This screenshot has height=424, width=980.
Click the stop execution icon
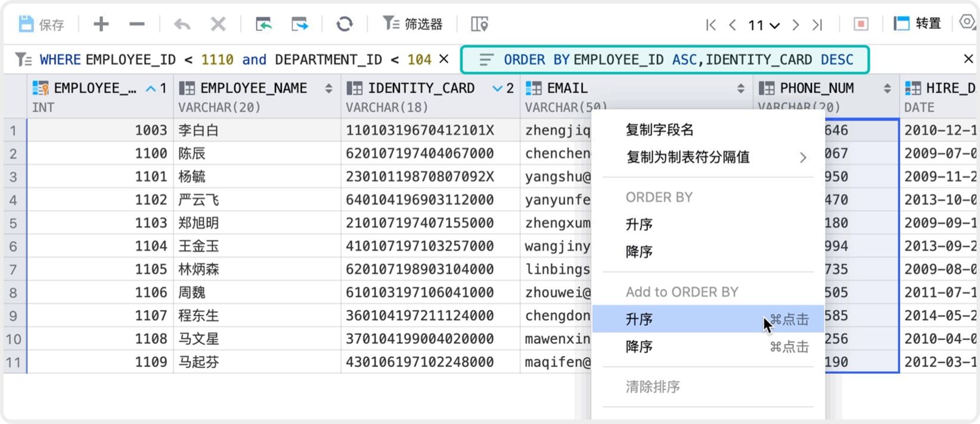pyautogui.click(x=861, y=24)
